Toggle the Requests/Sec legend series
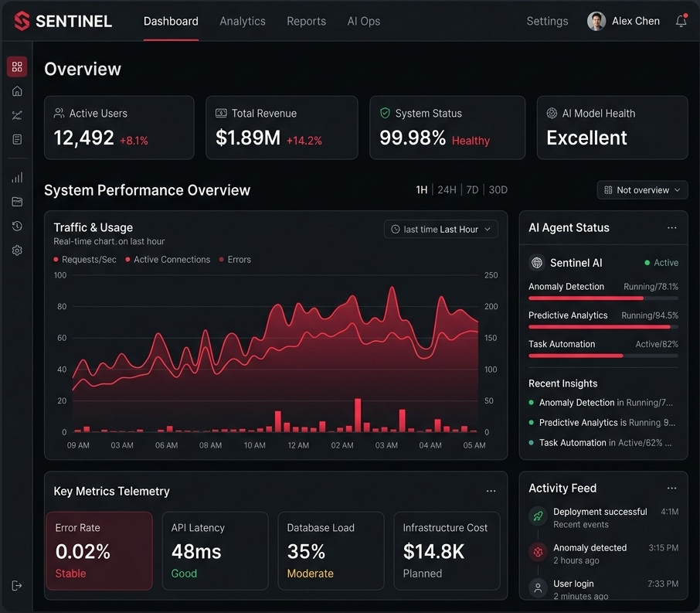Viewport: 700px width, 613px height. 85,260
